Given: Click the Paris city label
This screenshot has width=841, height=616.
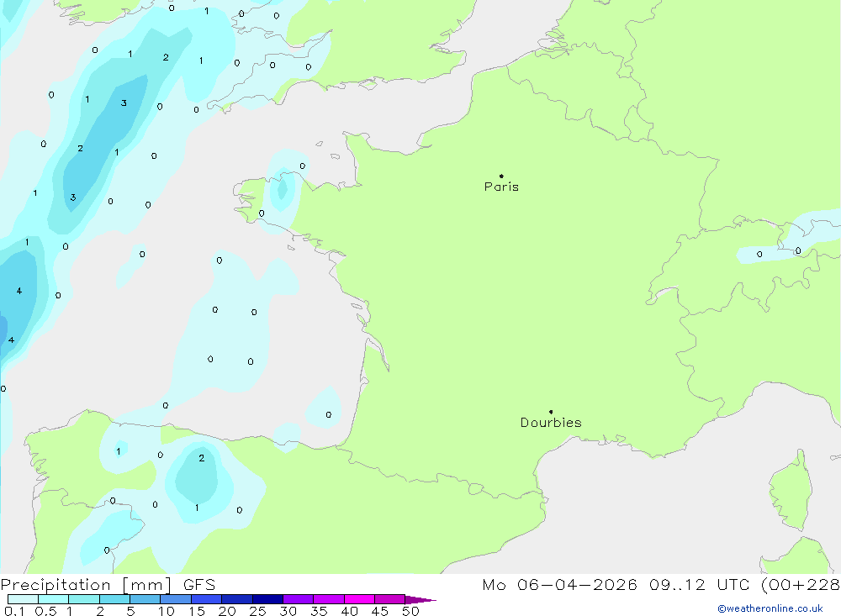Looking at the screenshot, I should (x=501, y=187).
